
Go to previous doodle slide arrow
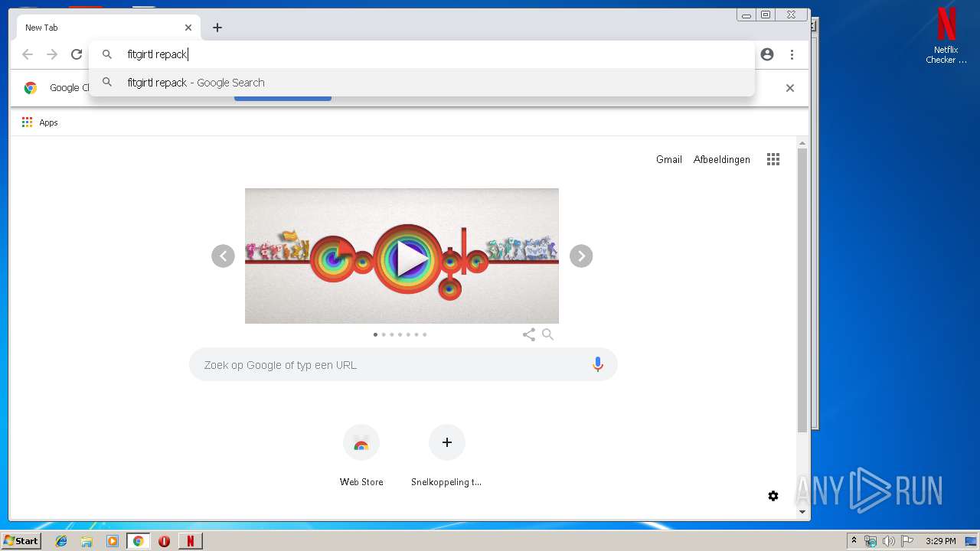(223, 256)
